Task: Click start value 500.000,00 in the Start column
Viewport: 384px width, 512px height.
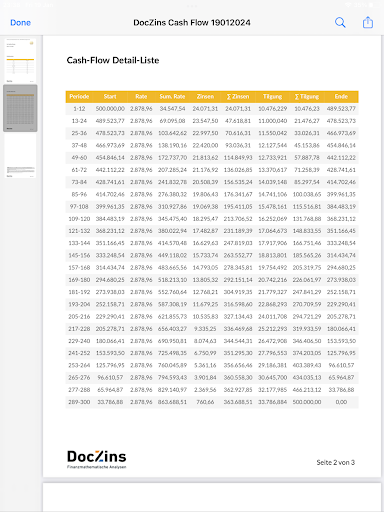Action: click(110, 109)
